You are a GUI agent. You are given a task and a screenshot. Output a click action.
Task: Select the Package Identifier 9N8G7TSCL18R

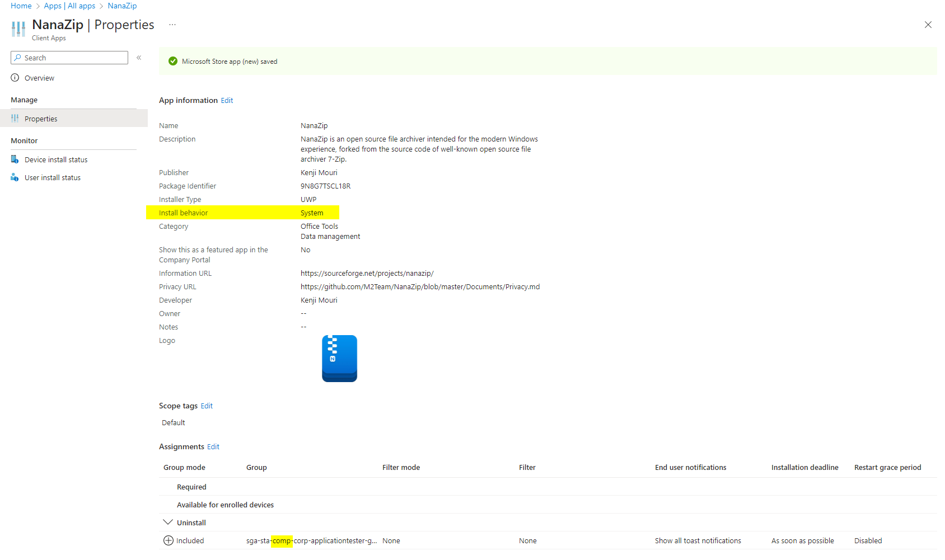325,186
